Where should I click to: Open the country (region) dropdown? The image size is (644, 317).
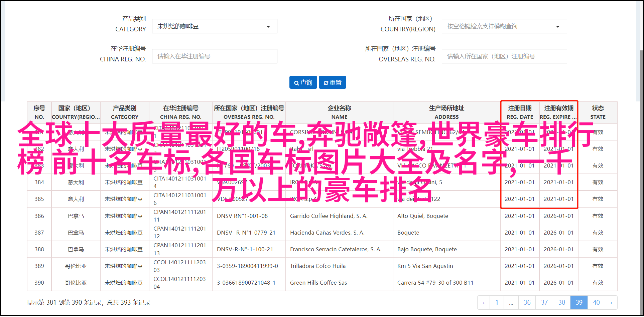[x=504, y=26]
